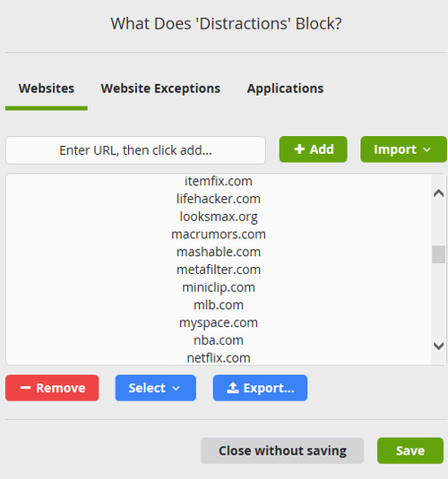The width and height of the screenshot is (448, 479).
Task: Click Close without saving
Action: tap(282, 450)
